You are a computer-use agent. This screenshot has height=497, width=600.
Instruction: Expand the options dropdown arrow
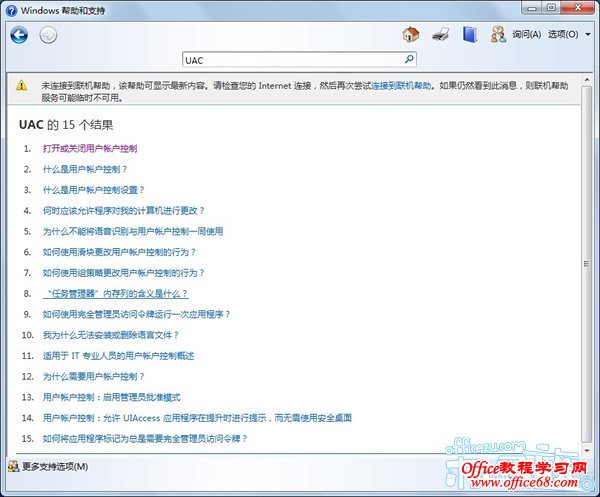click(588, 34)
